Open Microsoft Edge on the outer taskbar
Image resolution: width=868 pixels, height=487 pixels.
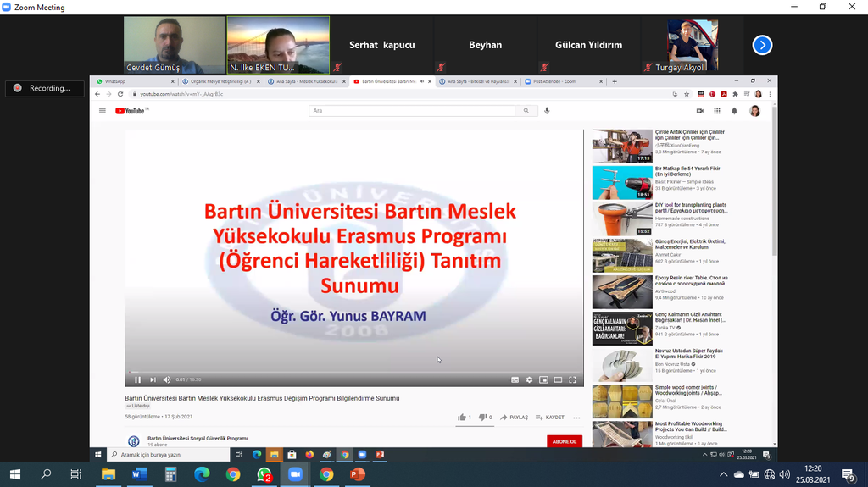[202, 474]
